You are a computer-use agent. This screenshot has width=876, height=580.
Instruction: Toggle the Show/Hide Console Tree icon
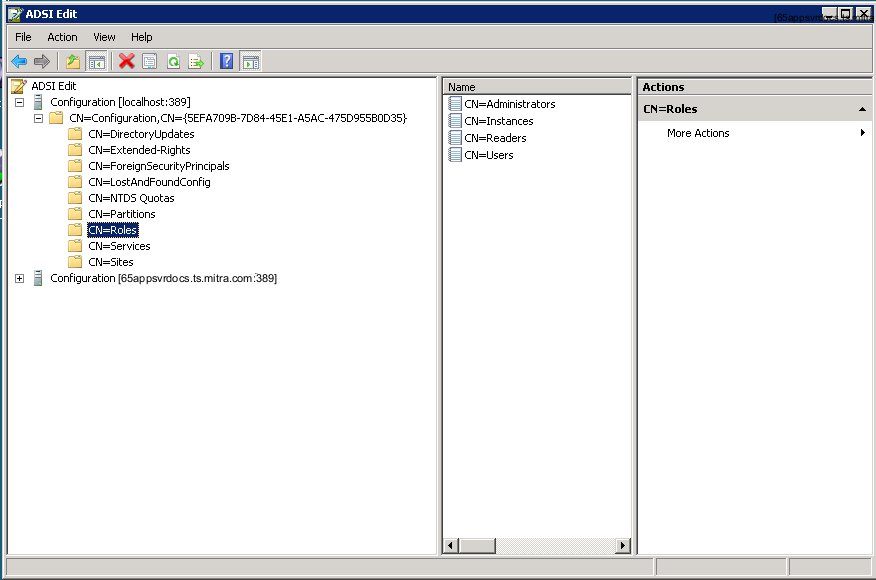point(97,62)
